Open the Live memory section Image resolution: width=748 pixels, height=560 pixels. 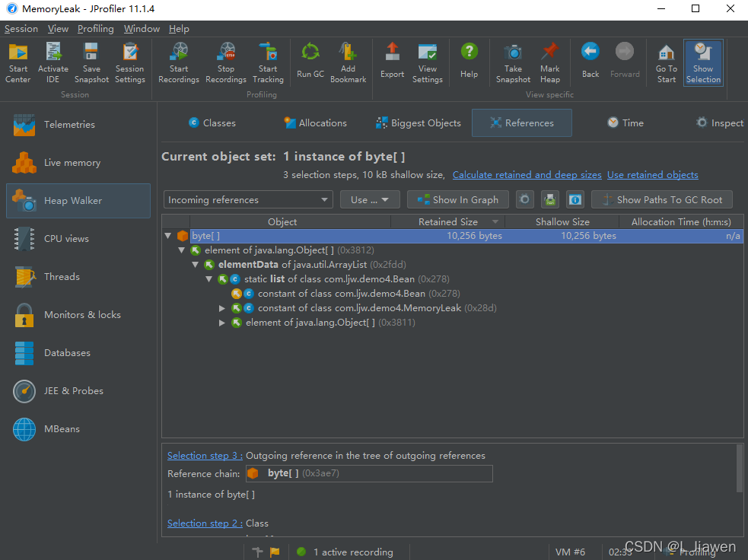78,163
